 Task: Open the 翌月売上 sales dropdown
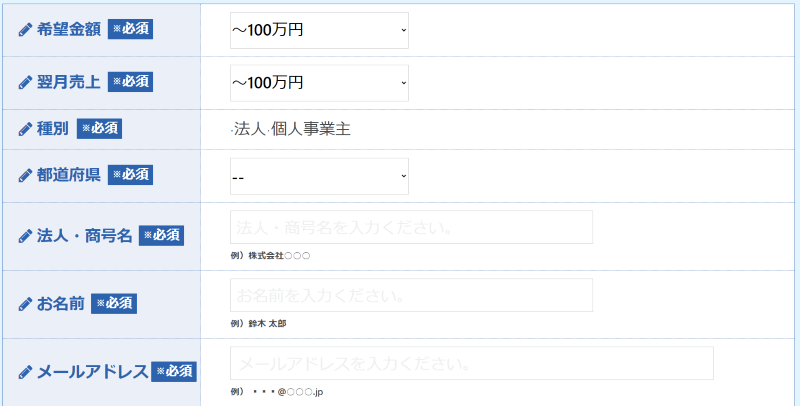tap(319, 83)
